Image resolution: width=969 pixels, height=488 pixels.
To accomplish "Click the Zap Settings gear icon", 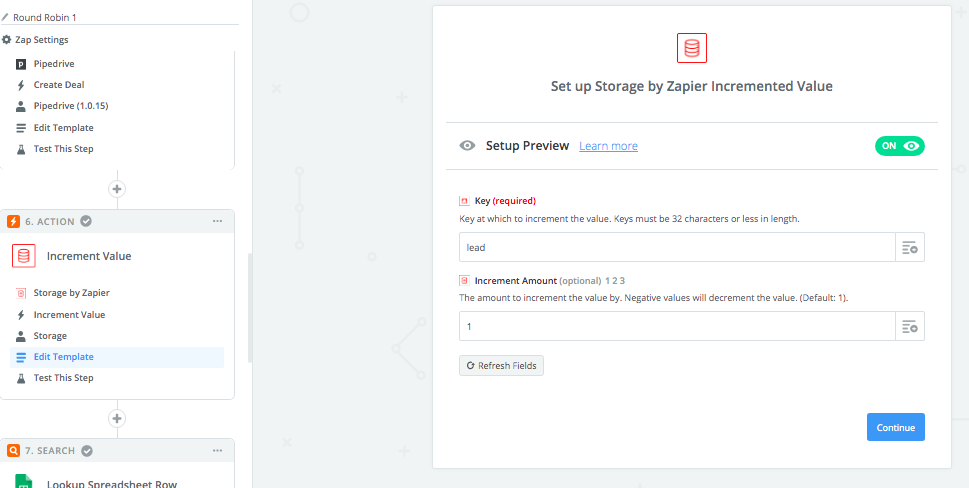I will [6, 40].
